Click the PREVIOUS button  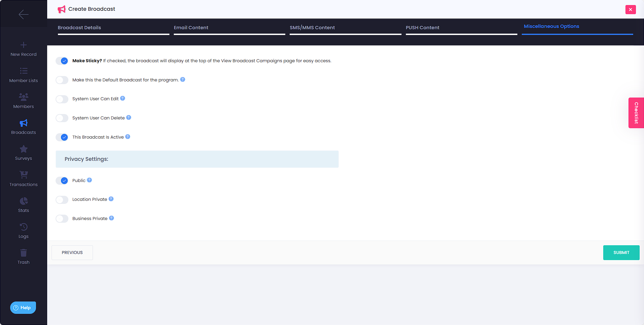coord(72,253)
